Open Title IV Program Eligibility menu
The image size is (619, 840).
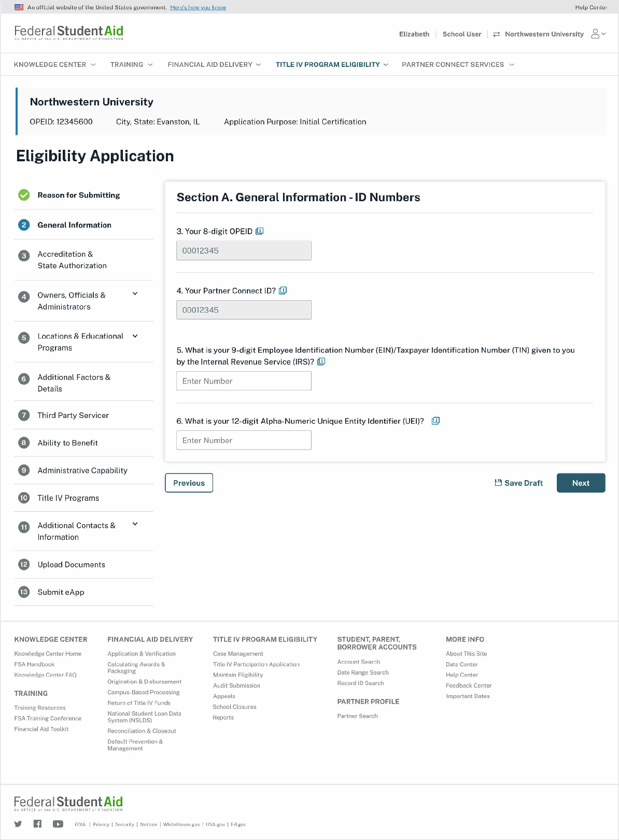pos(332,65)
